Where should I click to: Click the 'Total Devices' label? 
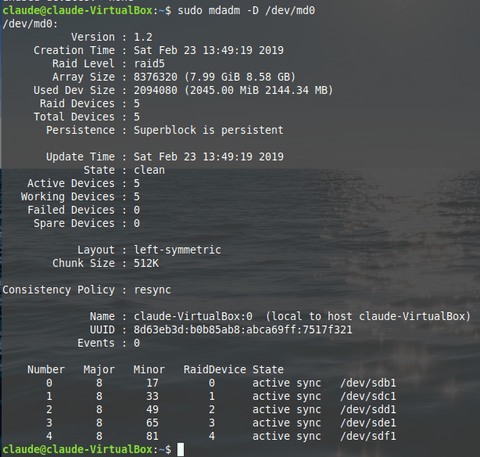pyautogui.click(x=74, y=117)
